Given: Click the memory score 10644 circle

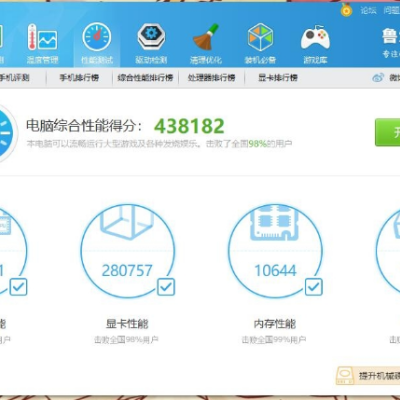Looking at the screenshot, I should click(275, 251).
